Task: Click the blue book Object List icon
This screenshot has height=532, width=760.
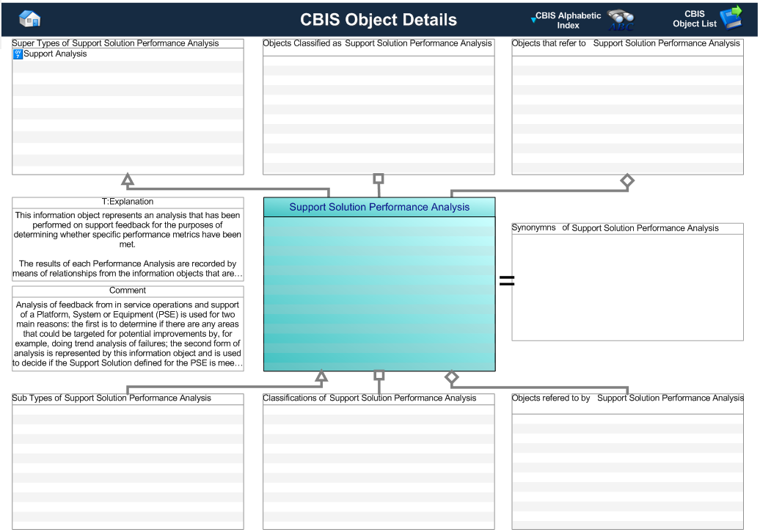Action: pyautogui.click(x=731, y=18)
